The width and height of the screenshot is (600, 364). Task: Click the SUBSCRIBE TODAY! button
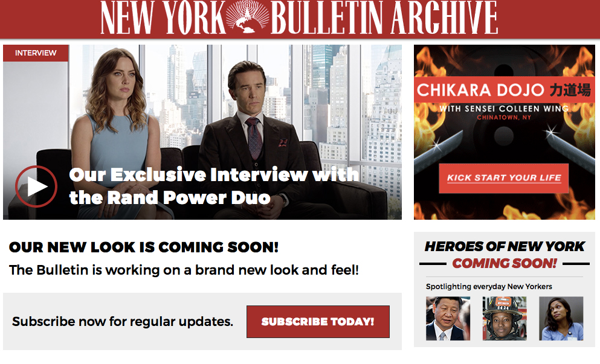pos(318,322)
